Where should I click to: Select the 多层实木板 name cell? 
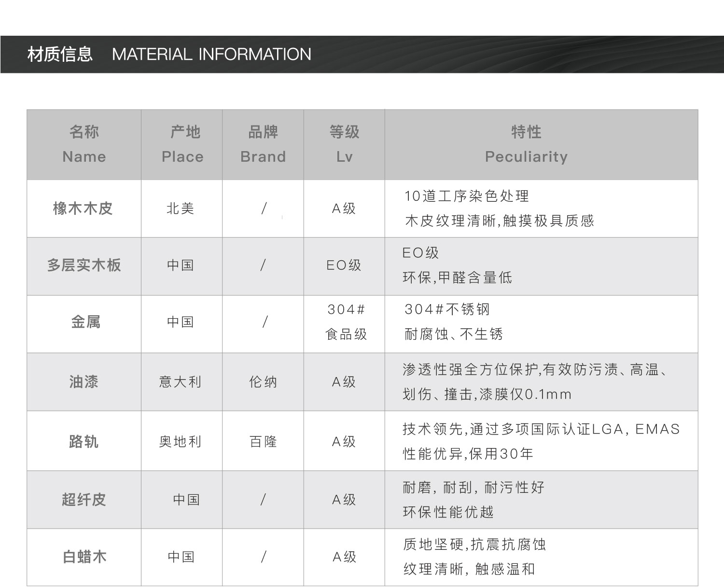click(x=84, y=266)
